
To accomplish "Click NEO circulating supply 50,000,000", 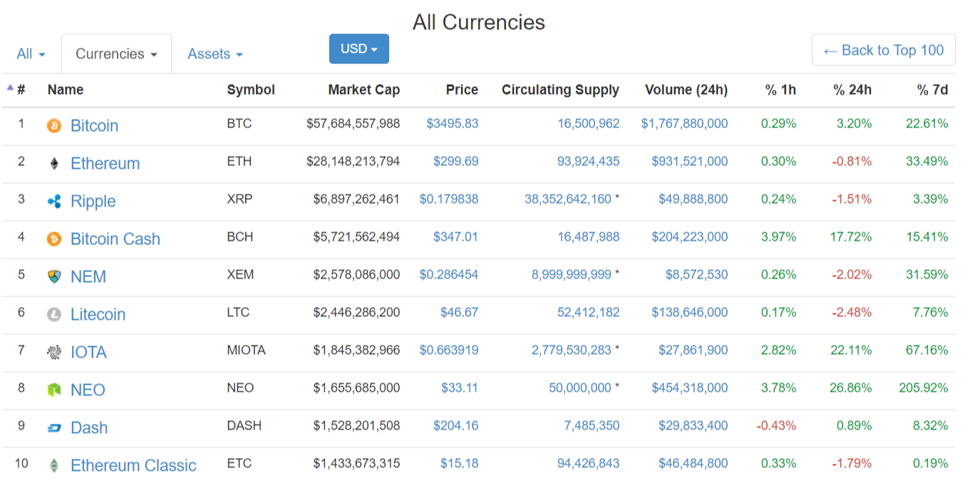I will [x=579, y=388].
